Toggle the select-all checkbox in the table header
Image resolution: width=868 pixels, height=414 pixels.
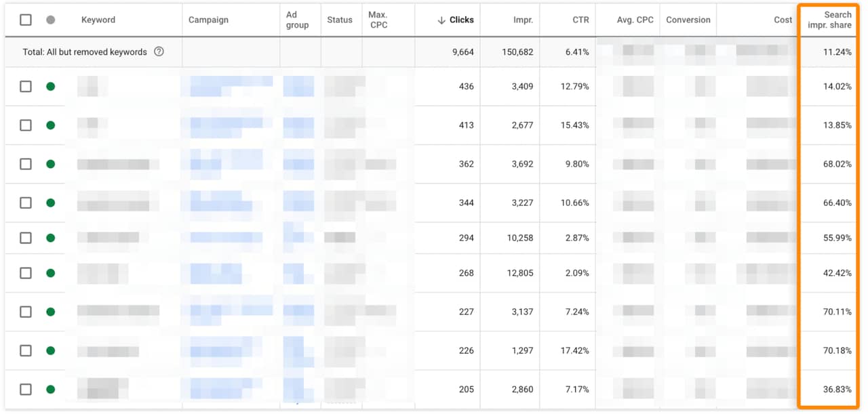tap(25, 20)
